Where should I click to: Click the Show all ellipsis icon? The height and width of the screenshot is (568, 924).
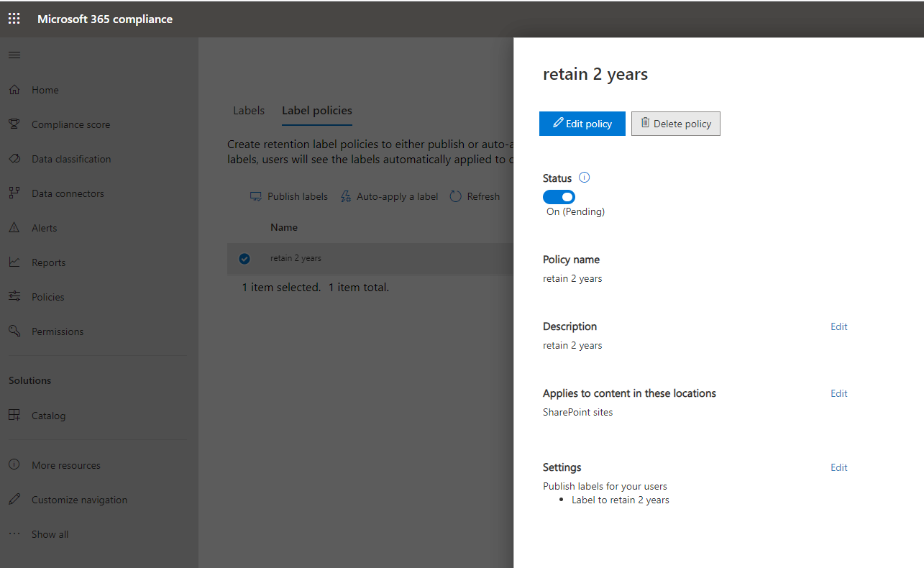point(14,534)
